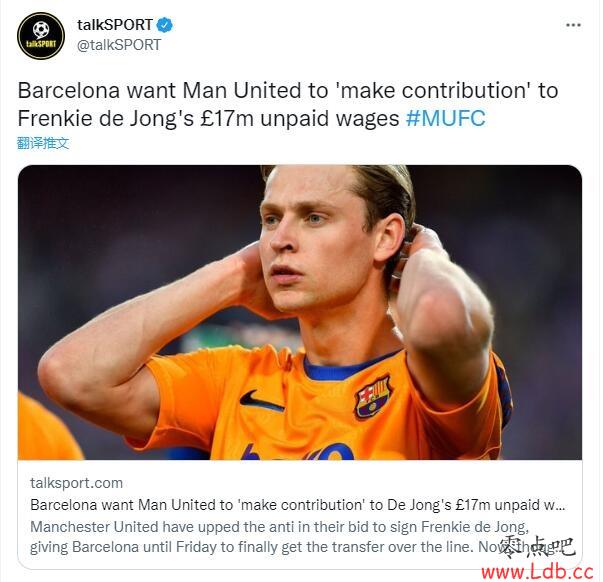Follow the #MUFC hashtag
Screen dimensions: 603x582
point(446,118)
